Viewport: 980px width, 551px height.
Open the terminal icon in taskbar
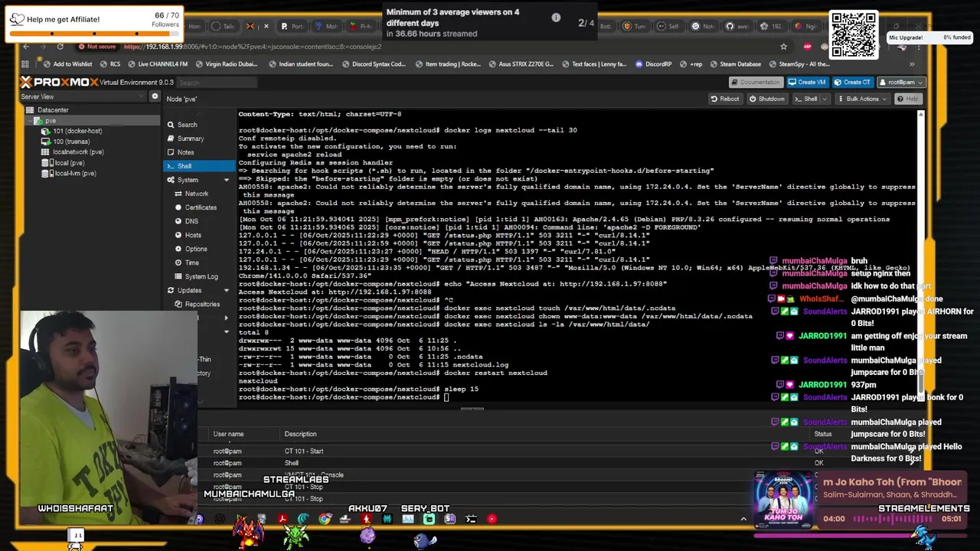click(x=471, y=519)
